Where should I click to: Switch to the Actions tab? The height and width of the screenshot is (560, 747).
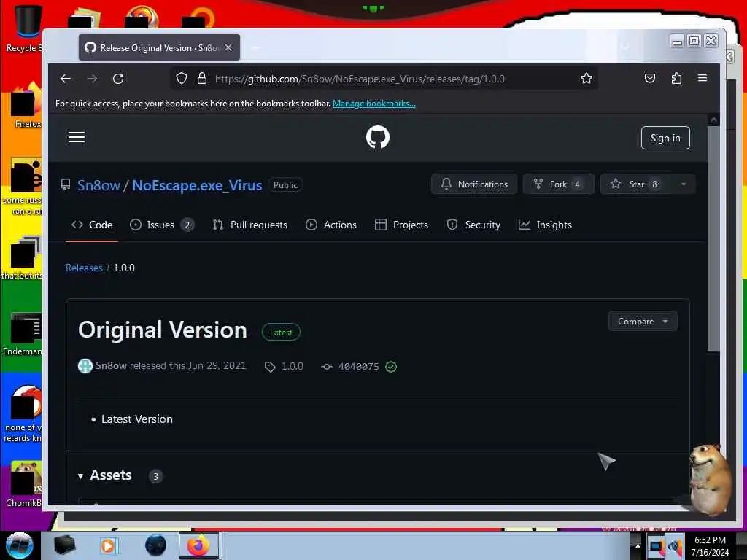[331, 225]
